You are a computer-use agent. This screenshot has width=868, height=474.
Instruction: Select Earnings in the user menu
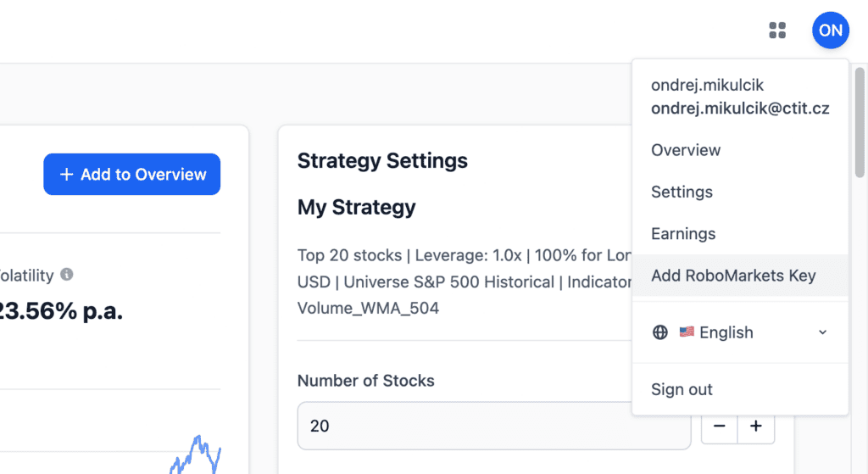point(683,233)
